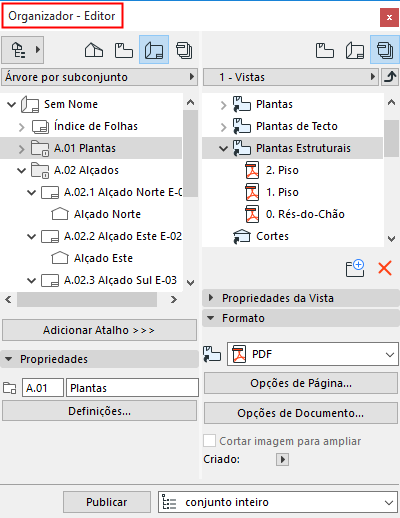The height and width of the screenshot is (518, 400).
Task: Click the Adicionar Atalho button
Action: tap(99, 330)
